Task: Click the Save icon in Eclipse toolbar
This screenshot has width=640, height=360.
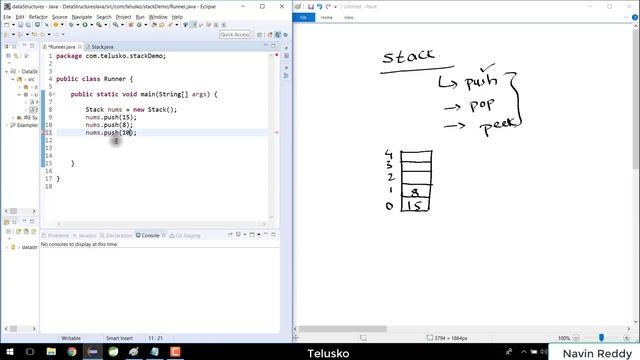Action: [x=20, y=25]
